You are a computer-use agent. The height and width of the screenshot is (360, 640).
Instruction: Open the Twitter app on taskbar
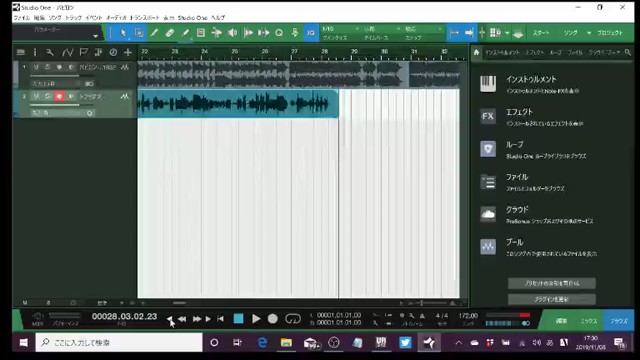(405, 342)
